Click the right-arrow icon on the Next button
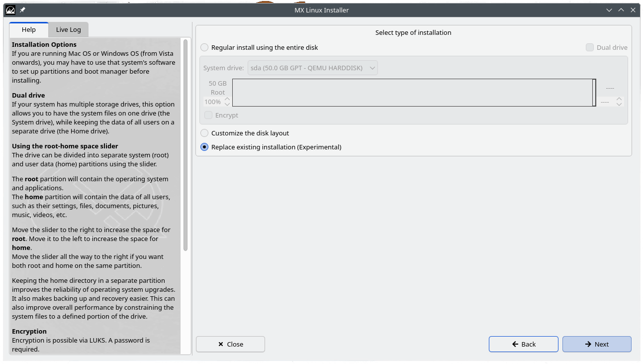This screenshot has height=364, width=644. pos(588,344)
